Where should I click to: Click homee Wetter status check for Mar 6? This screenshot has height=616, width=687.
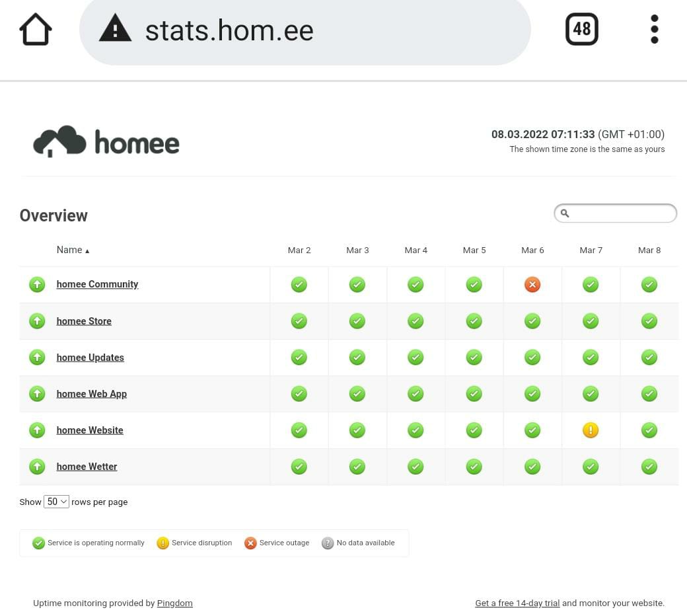pos(532,467)
